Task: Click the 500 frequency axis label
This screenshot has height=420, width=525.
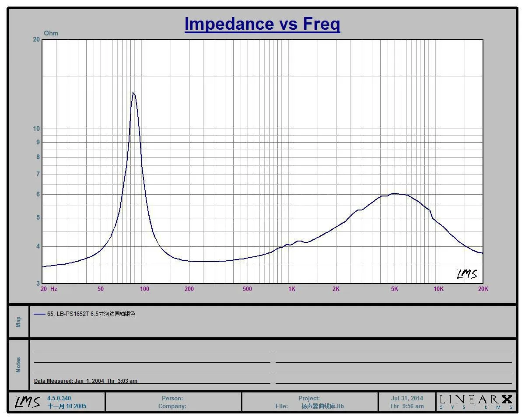Action: click(247, 289)
